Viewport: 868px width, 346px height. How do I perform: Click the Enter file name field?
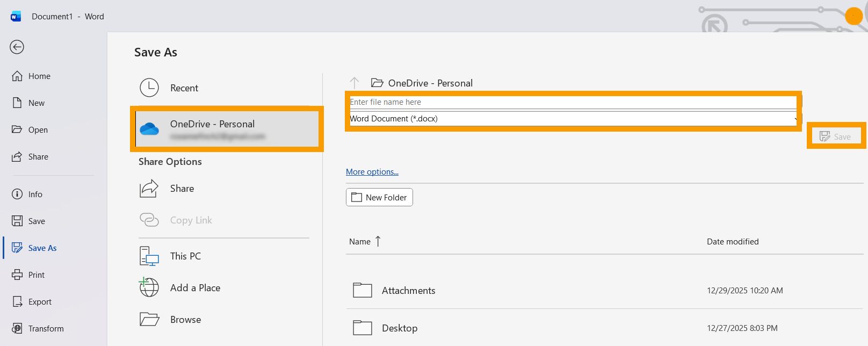572,102
